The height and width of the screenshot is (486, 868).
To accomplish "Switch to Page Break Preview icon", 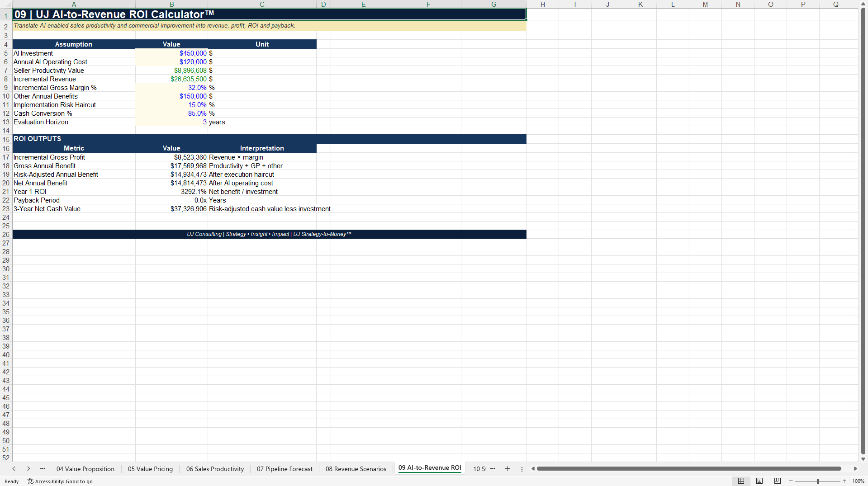I will [x=778, y=481].
